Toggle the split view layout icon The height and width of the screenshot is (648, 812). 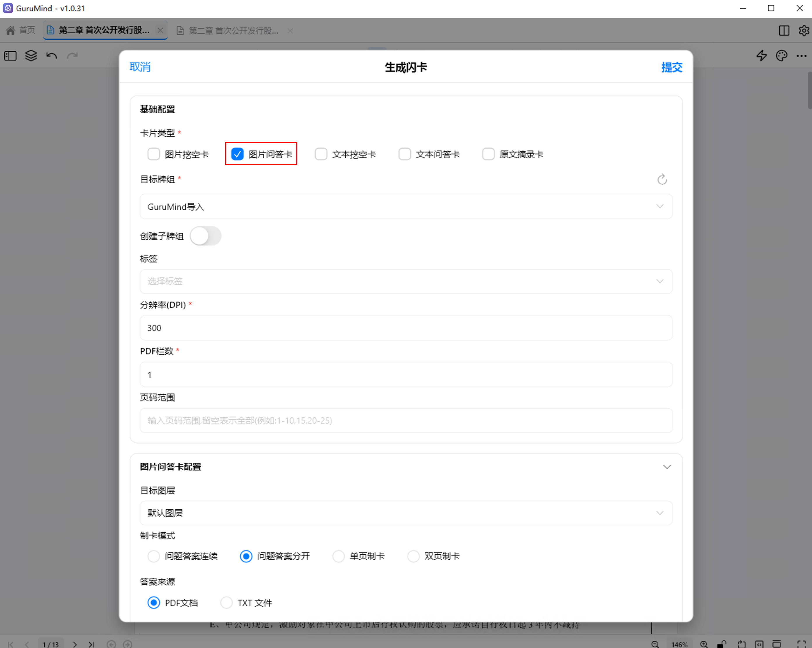tap(784, 31)
